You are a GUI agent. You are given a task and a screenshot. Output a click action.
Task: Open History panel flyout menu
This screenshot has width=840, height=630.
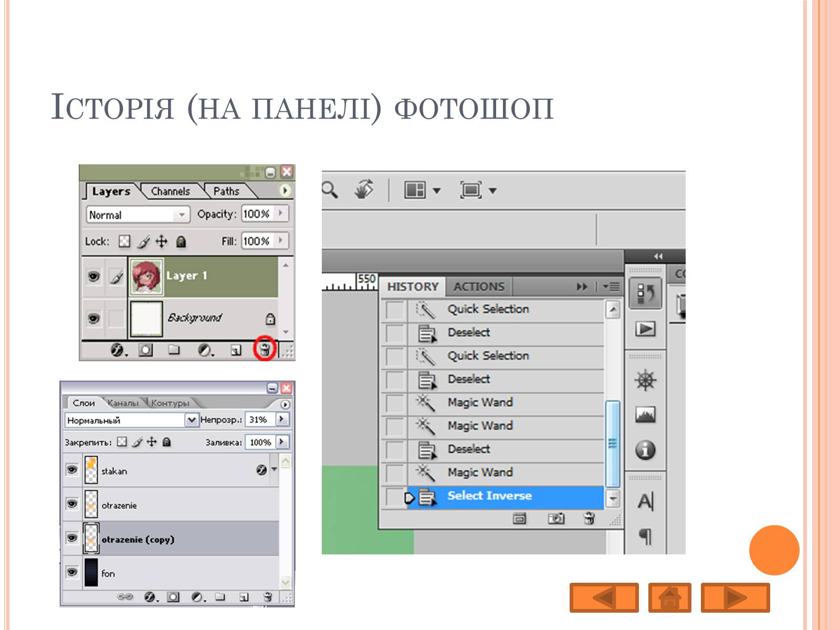(x=611, y=287)
